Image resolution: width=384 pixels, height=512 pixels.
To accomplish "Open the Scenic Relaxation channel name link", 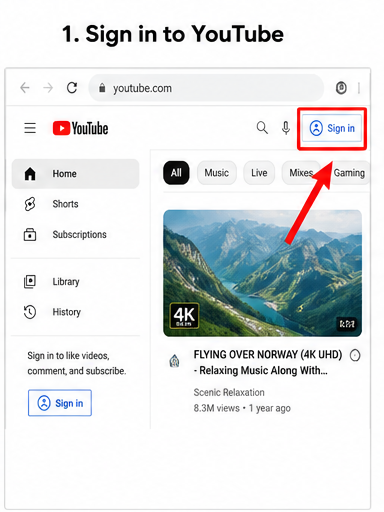I will tap(229, 392).
